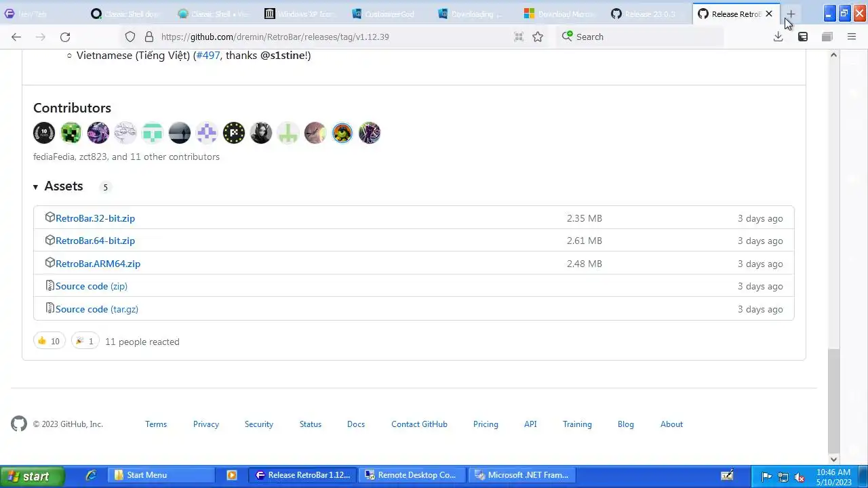Click package icon next to RetroBar.ARM64.zip
The width and height of the screenshot is (868, 488).
click(50, 263)
